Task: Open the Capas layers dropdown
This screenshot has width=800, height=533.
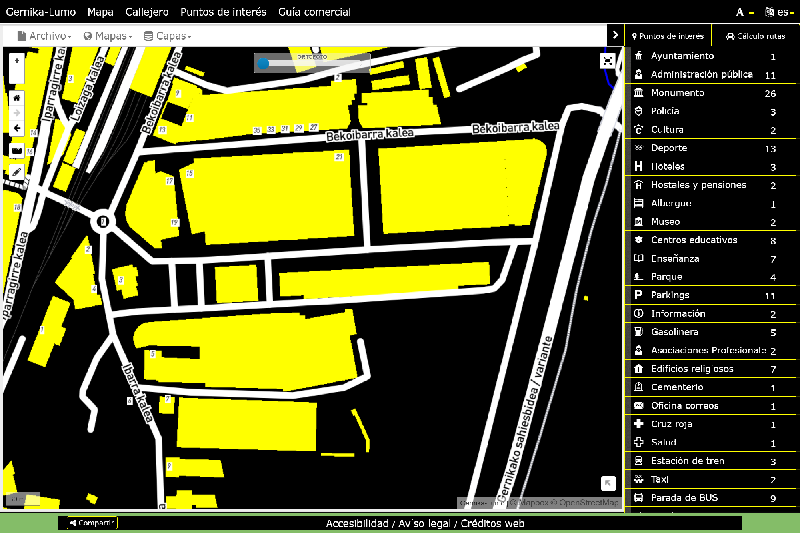Action: (x=167, y=36)
